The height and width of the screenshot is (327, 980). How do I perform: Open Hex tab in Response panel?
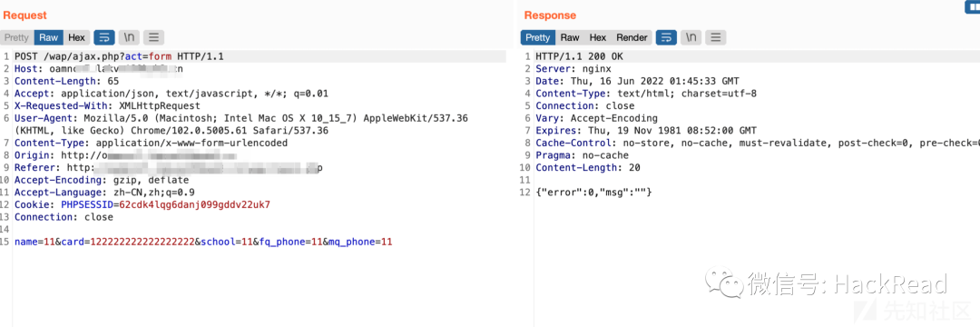tap(598, 37)
